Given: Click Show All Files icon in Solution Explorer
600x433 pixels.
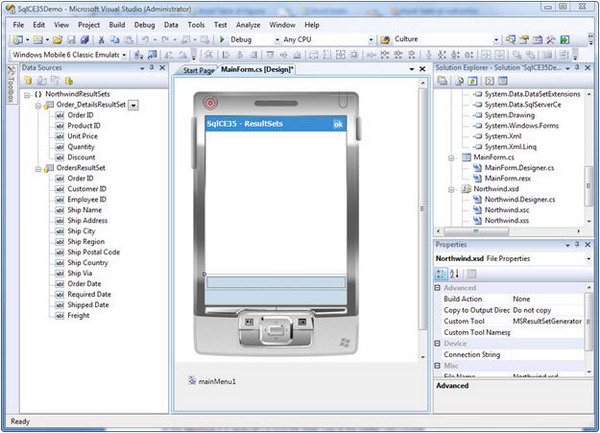Looking at the screenshot, I should coord(460,81).
